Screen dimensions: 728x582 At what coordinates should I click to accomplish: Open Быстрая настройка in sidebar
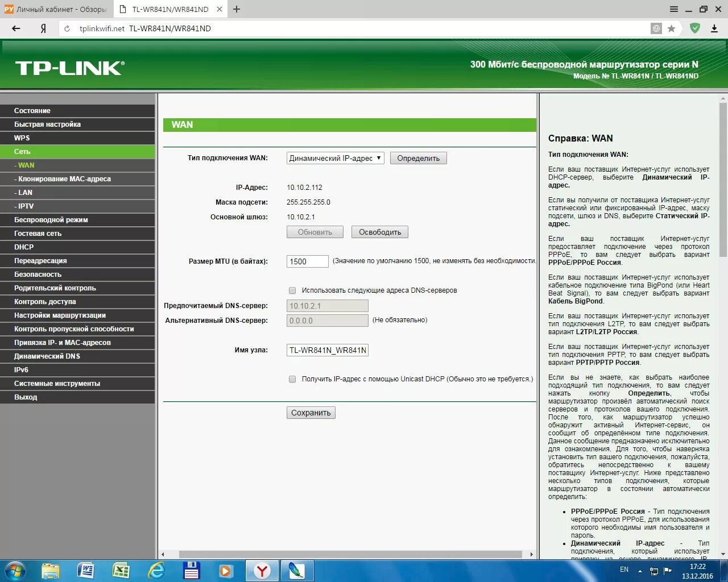(x=77, y=124)
